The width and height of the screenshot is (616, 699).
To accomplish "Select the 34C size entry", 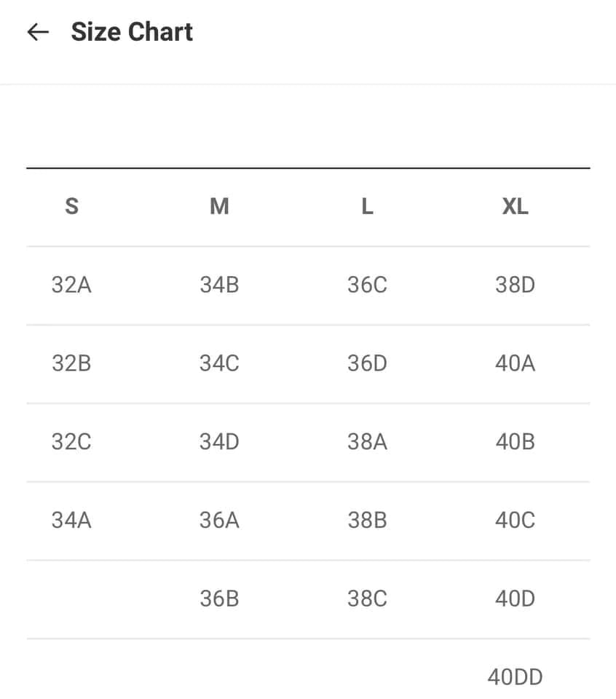I will pos(219,363).
